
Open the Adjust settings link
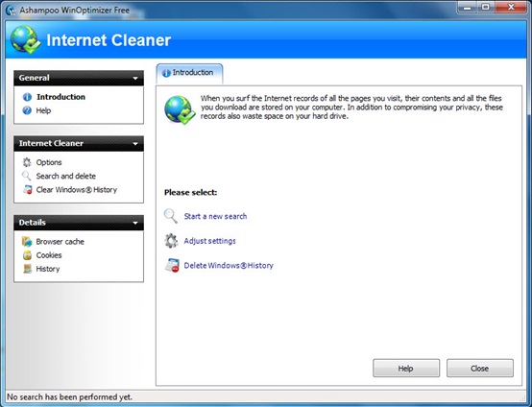tap(209, 241)
